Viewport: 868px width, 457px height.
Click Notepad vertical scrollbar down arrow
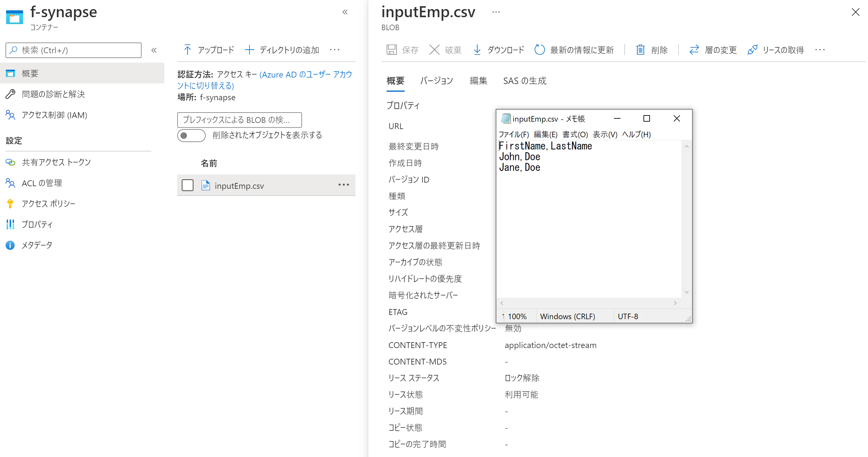686,292
